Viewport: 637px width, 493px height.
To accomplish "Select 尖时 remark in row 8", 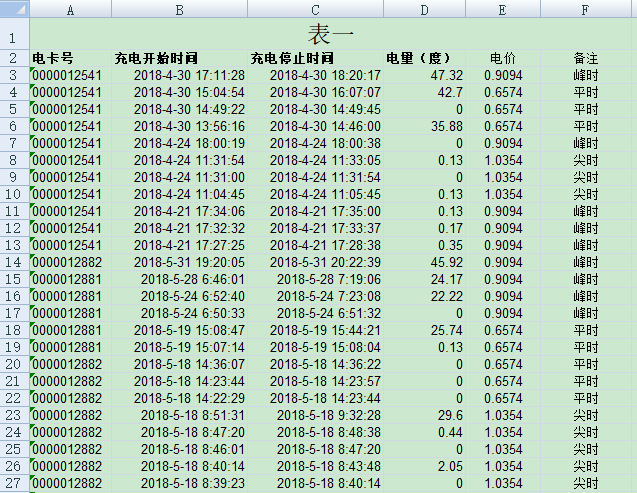I will (x=585, y=160).
